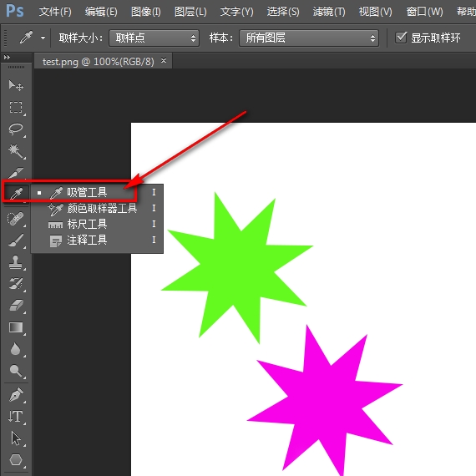Viewport: 476px width, 476px height.
Task: Select the Path Selection tool
Action: click(16, 438)
